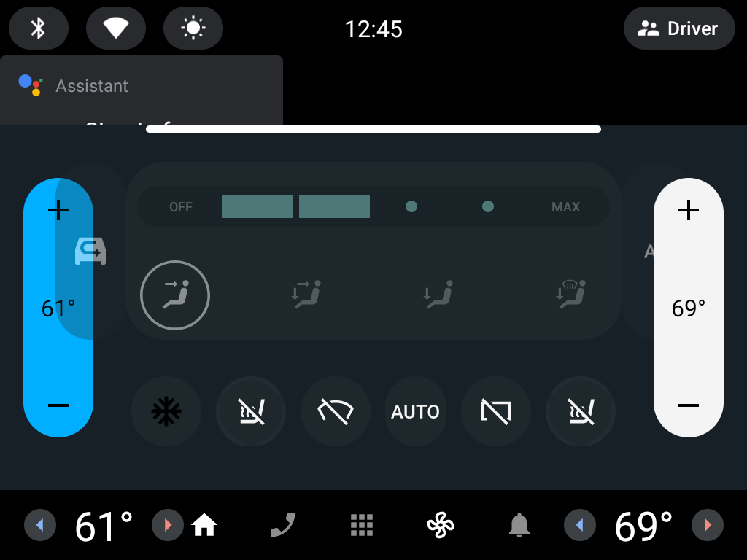Toggle the AUTO climate mode
Screen dimensions: 747x560
pos(415,411)
